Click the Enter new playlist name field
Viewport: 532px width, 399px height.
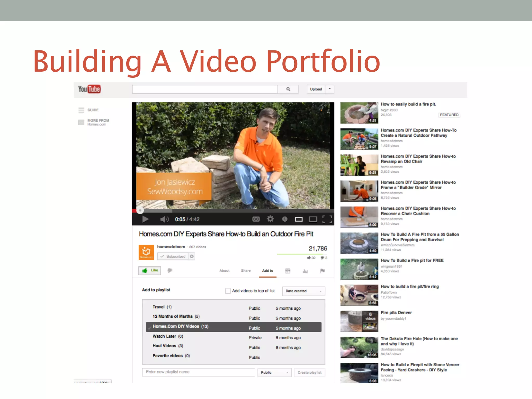tap(198, 372)
